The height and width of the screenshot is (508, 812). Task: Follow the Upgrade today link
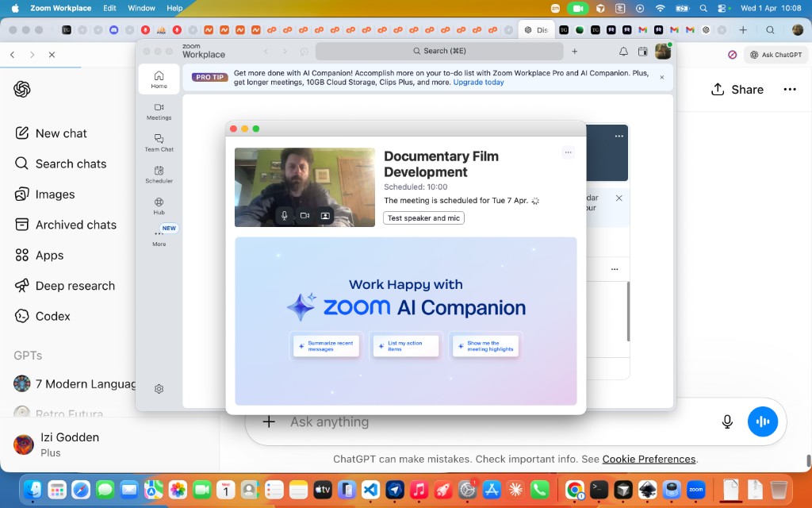click(x=478, y=83)
